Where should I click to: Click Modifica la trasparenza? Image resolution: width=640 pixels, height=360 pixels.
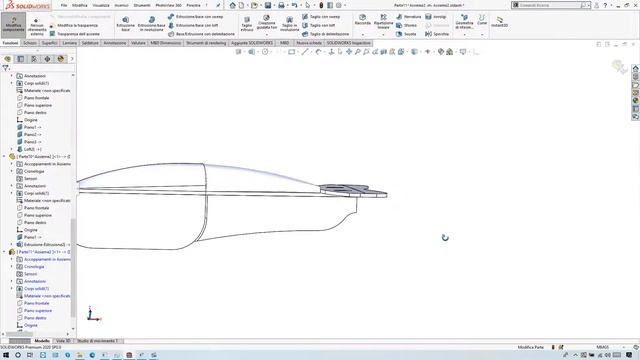tap(74, 25)
